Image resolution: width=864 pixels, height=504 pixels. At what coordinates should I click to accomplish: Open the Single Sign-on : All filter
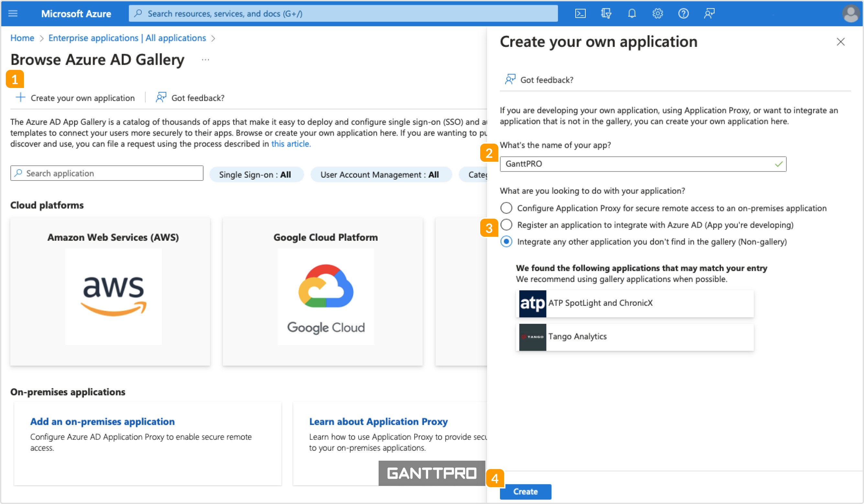pos(256,174)
